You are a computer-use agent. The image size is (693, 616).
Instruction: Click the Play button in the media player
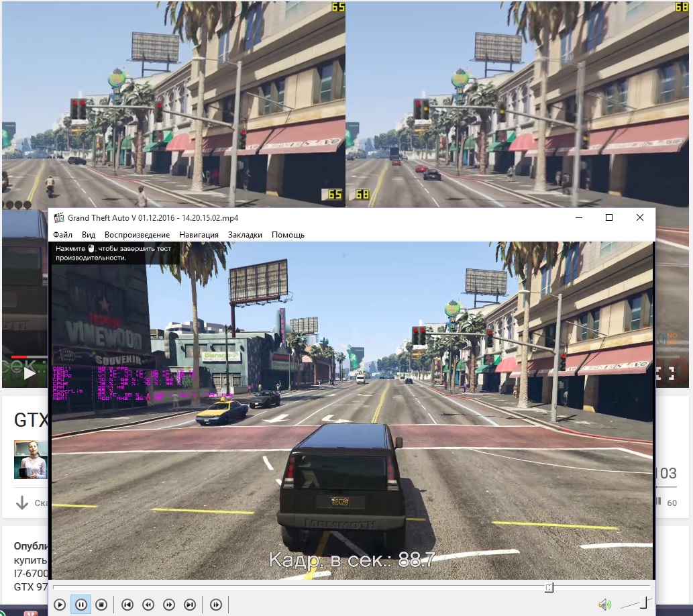[x=60, y=605]
